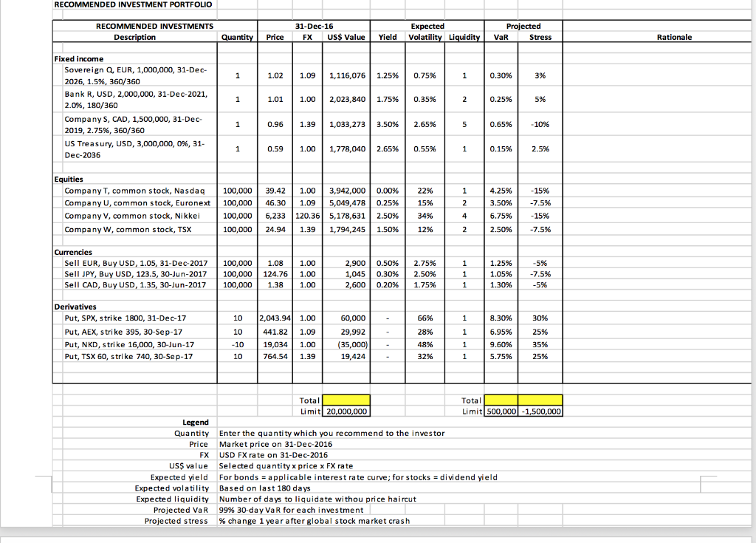Click the Put TSX 60 strike 740 row
This screenshot has width=756, height=543.
pyautogui.click(x=128, y=357)
